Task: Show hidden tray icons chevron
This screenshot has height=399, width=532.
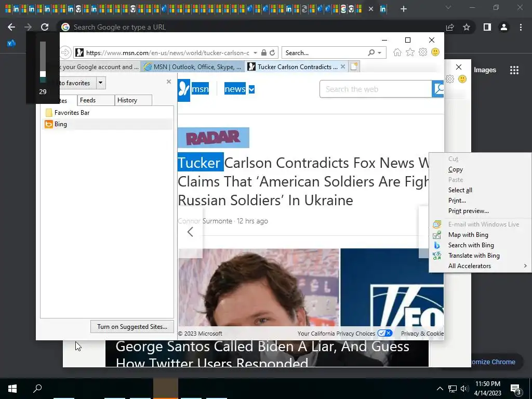Action: [x=440, y=389]
